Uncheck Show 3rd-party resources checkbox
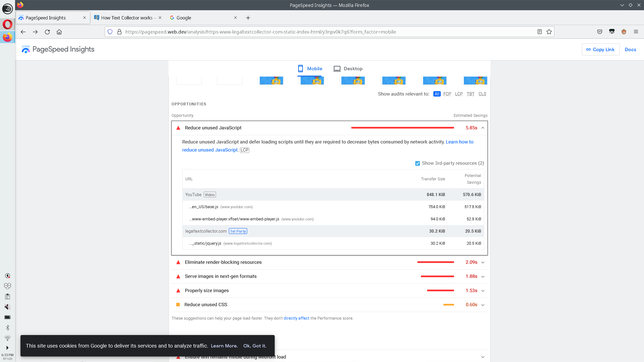 417,163
